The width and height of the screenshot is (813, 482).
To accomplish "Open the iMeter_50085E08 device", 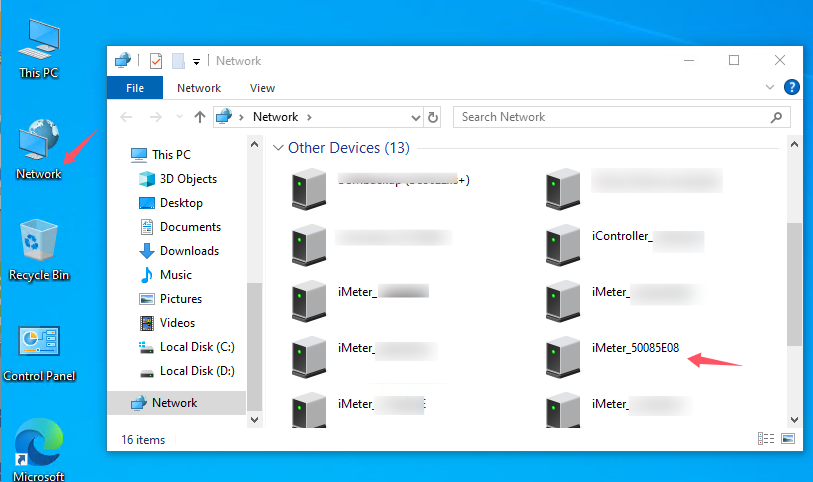I will 635,349.
